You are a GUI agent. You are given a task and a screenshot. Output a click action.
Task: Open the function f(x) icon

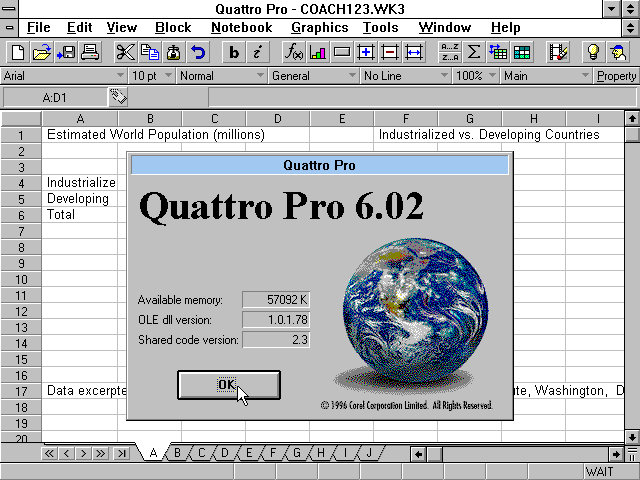tap(293, 53)
